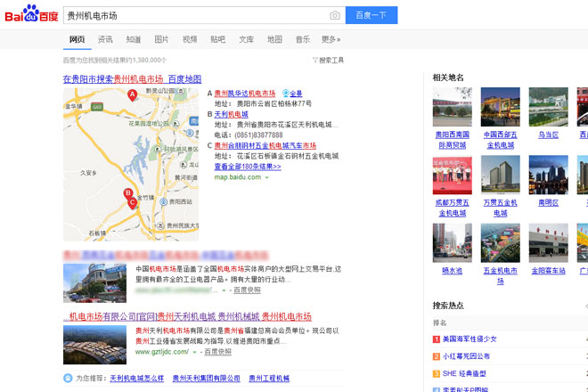Open the 音乐 tab

click(x=303, y=39)
